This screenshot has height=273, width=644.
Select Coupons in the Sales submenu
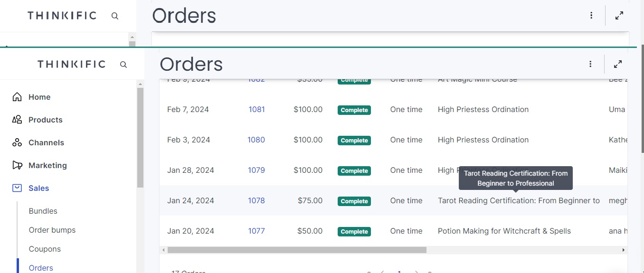pyautogui.click(x=45, y=249)
